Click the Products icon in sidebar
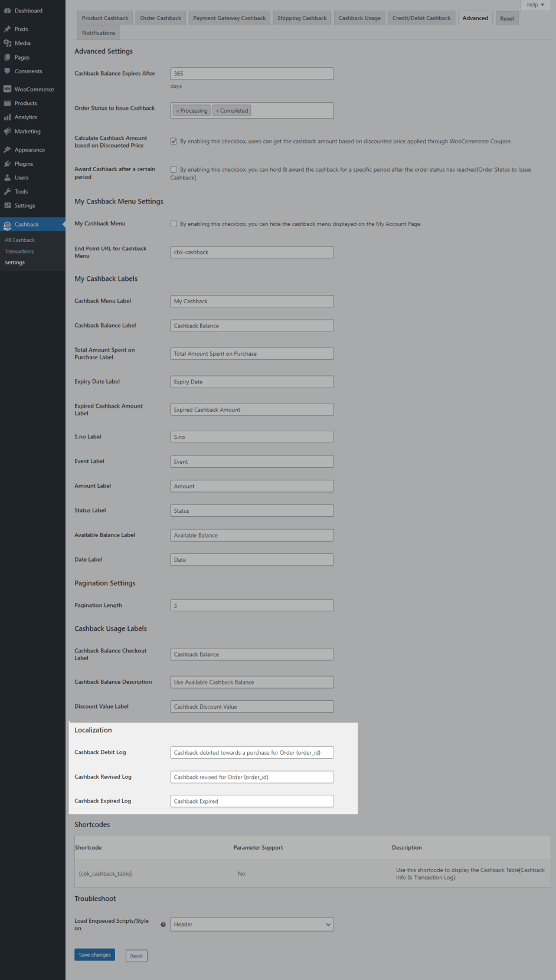Viewport: 556px width, 980px height. pos(8,103)
